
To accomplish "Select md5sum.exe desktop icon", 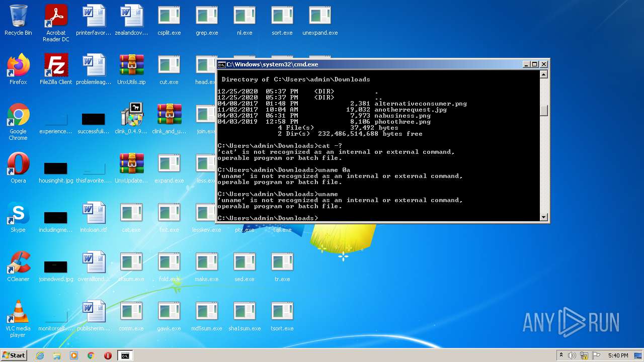I will 207,316.
